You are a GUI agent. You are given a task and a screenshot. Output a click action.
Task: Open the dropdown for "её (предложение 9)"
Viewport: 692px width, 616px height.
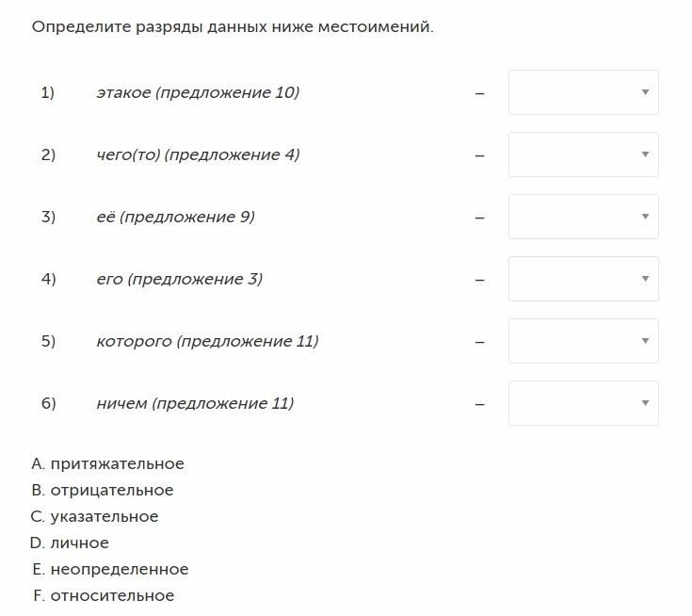coord(584,217)
